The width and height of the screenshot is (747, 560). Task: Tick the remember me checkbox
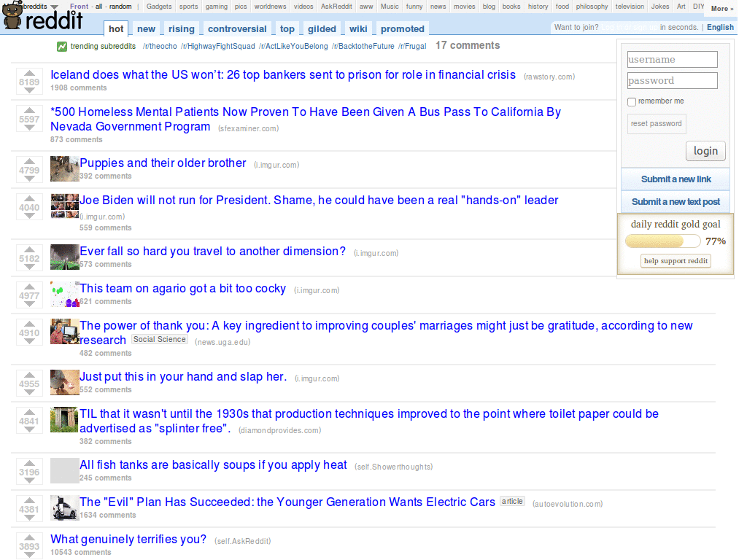(632, 102)
